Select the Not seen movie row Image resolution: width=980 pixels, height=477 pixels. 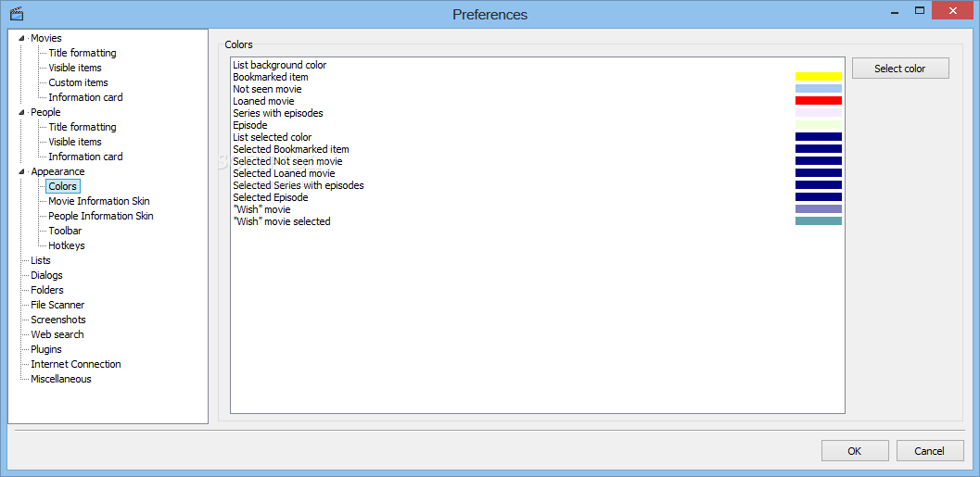point(538,89)
